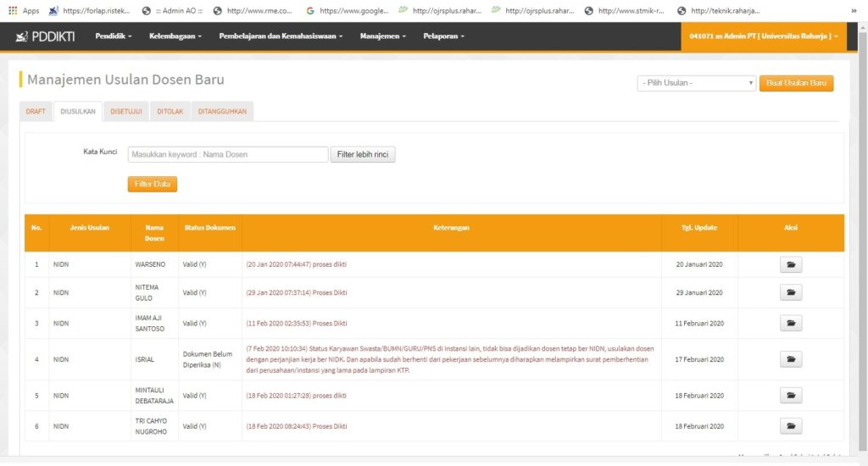868x466 pixels.
Task: Open folder action for ISRIAL row
Action: tap(791, 359)
